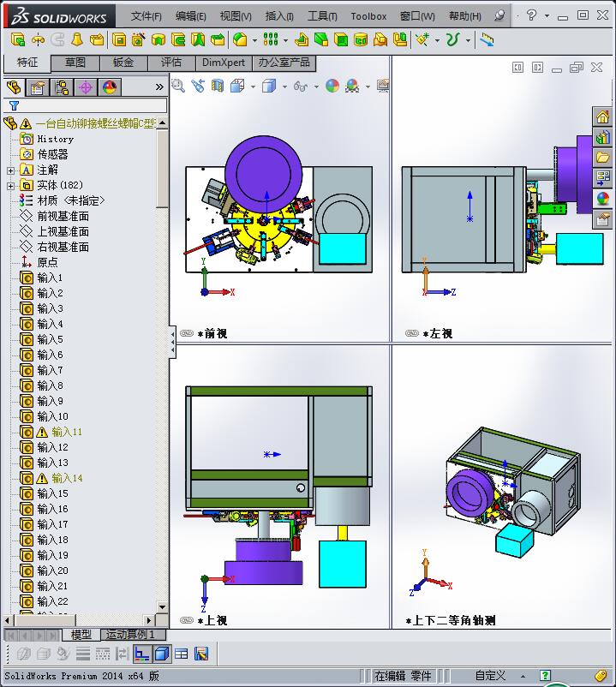Viewport: 616px width, 687px height.
Task: Open the FeatureManager design tree tab
Action: pyautogui.click(x=14, y=87)
